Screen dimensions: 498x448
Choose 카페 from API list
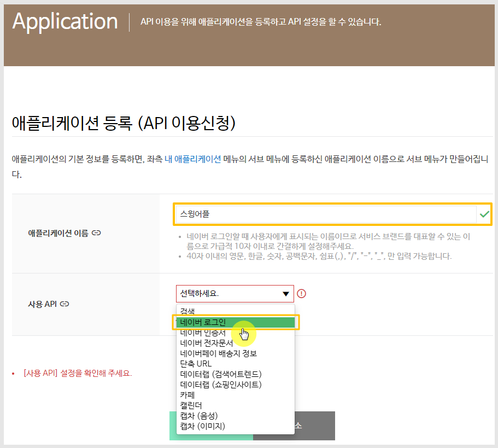[236, 395]
